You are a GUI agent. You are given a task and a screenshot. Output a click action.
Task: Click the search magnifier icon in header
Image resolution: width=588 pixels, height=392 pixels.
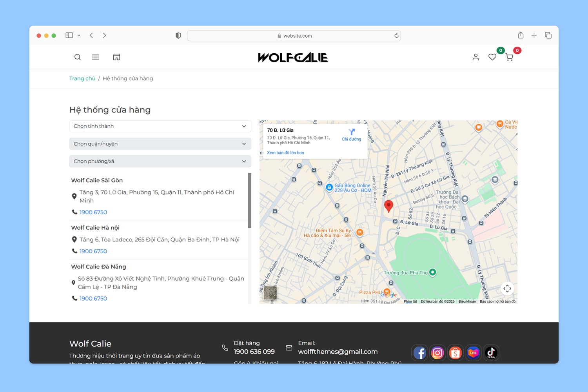78,57
